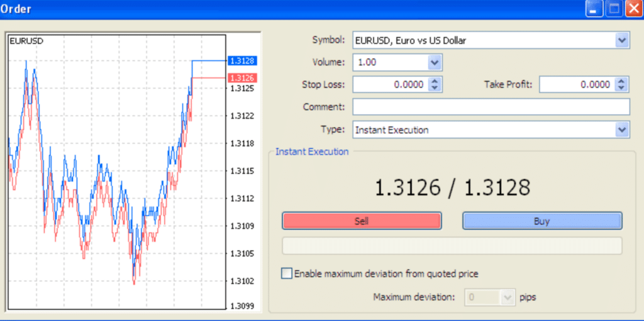Click the 1.3118 price axis label

click(242, 144)
